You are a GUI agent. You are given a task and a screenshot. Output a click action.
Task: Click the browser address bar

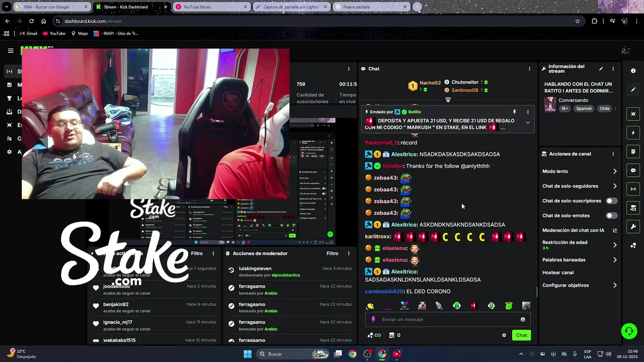317,21
